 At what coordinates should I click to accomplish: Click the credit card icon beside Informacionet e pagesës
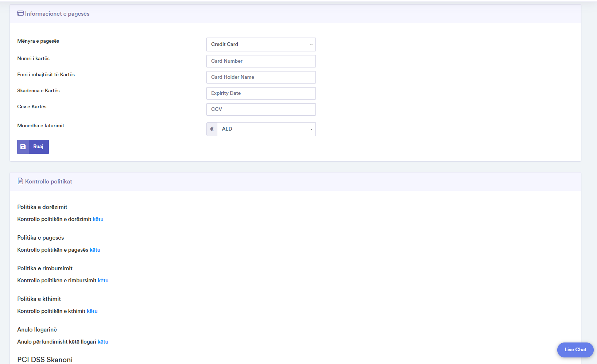[x=20, y=13]
